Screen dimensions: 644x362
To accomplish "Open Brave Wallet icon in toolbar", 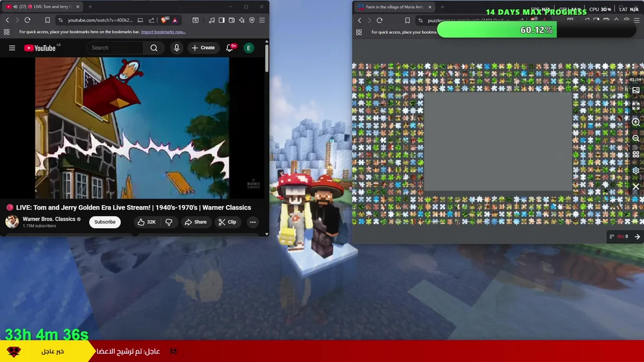I will point(232,20).
